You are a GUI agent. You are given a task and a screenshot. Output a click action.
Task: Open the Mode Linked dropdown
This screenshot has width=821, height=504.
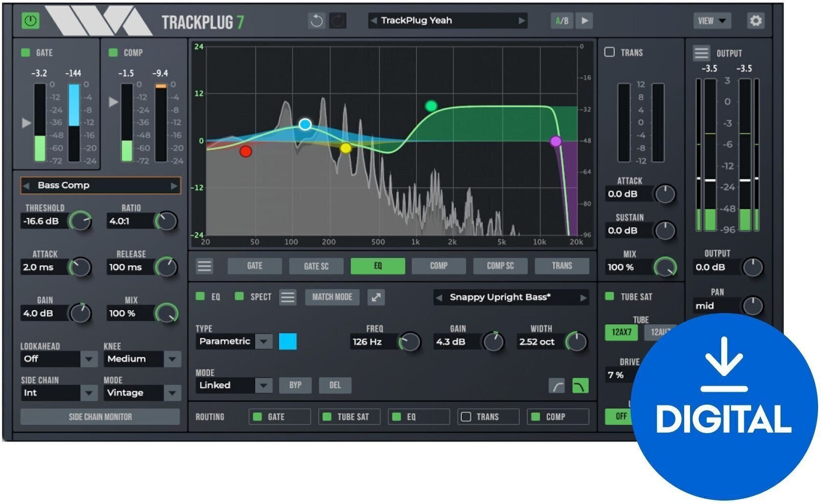click(263, 385)
